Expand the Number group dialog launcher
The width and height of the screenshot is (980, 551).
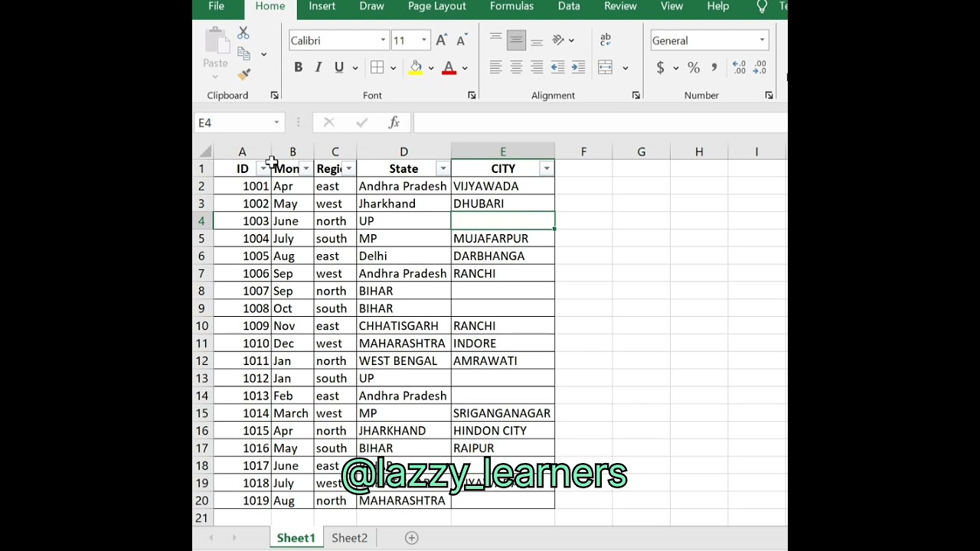pos(769,95)
